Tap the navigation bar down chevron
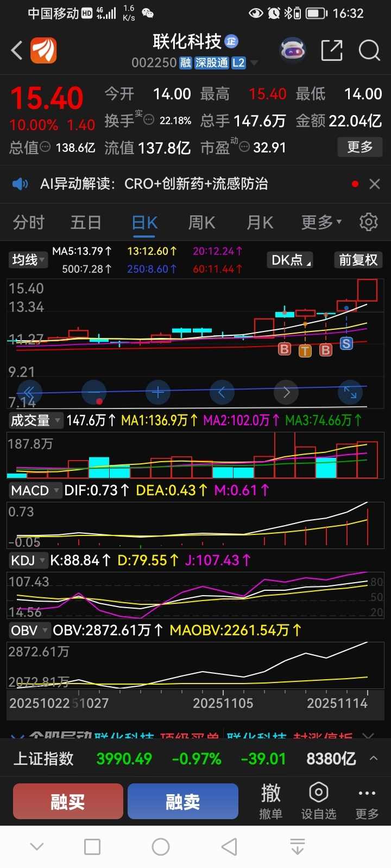The image size is (391, 868). tap(37, 847)
